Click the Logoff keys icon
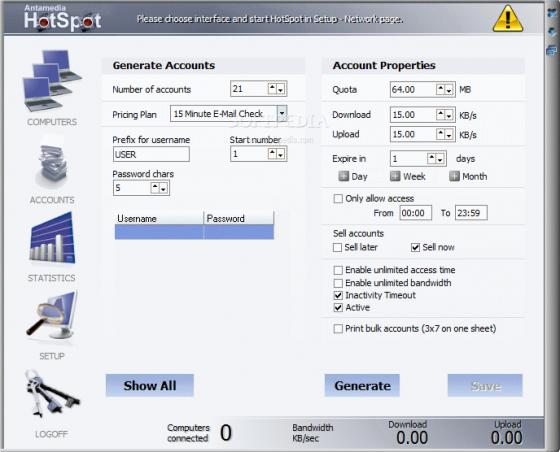 52,393
